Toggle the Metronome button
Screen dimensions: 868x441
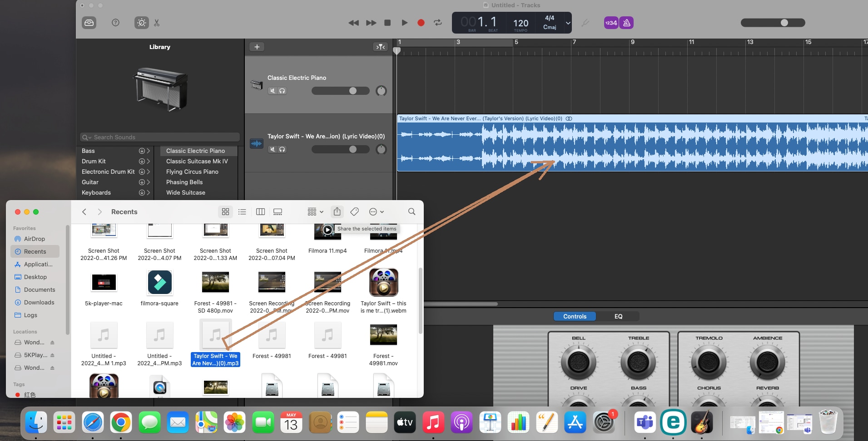627,23
